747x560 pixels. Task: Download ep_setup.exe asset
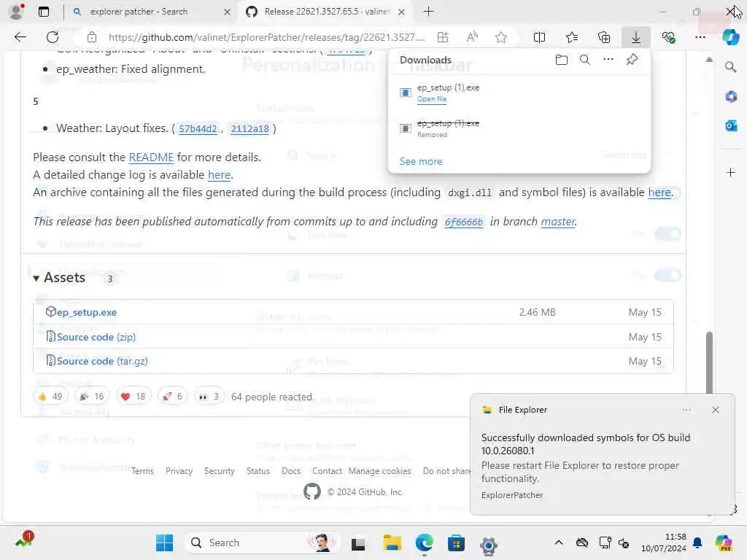pos(87,312)
